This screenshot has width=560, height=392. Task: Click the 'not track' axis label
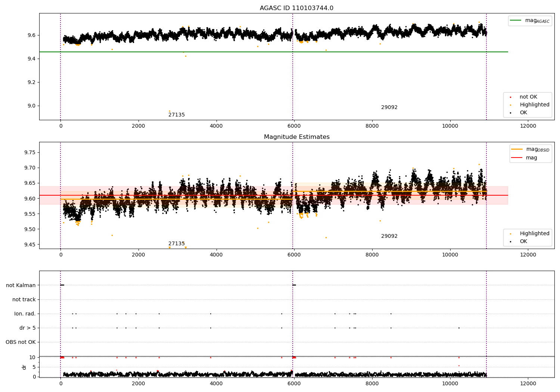[x=24, y=300]
